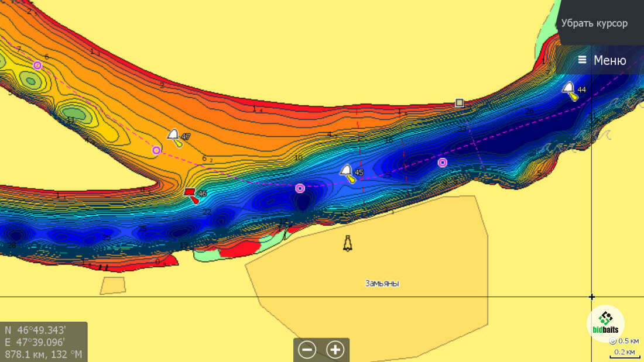
Task: Click the cursor crosshair marker
Action: (592, 297)
